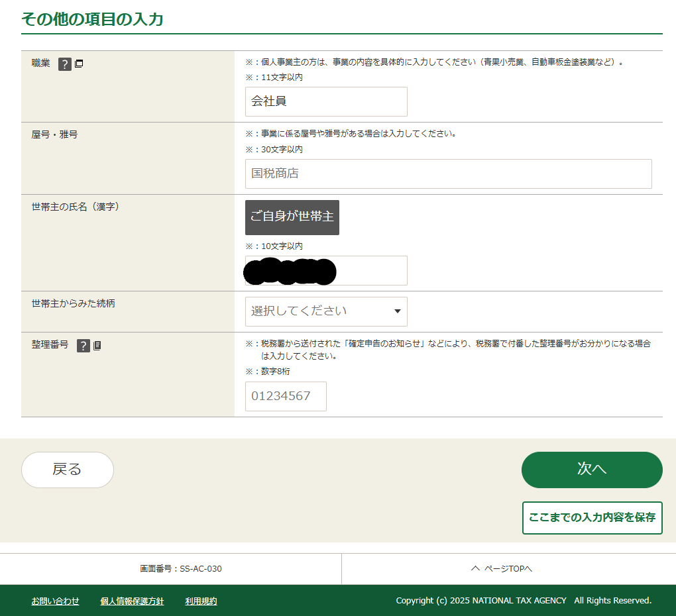
Task: Open the お問い合わせ footer link
Action: pos(55,601)
